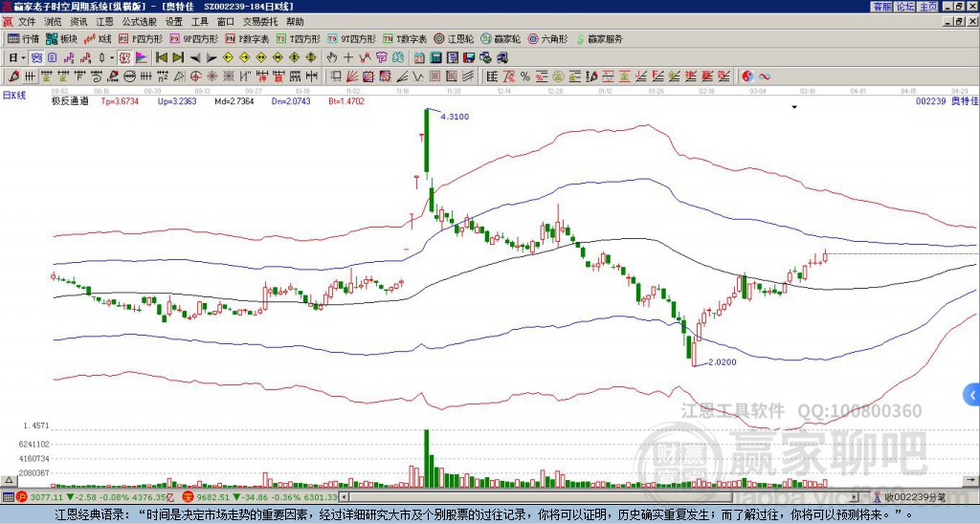Click the 4.3100 high price label
This screenshot has height=524, width=980.
point(455,117)
